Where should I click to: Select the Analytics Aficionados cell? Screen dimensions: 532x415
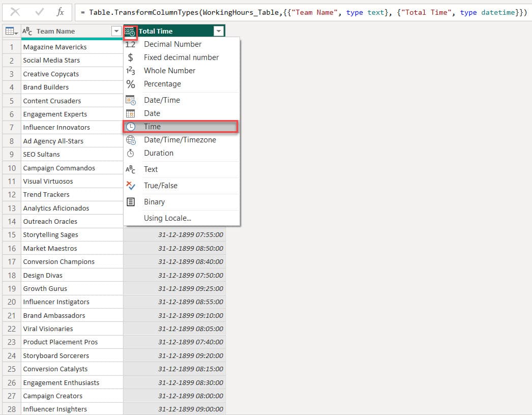pos(72,208)
